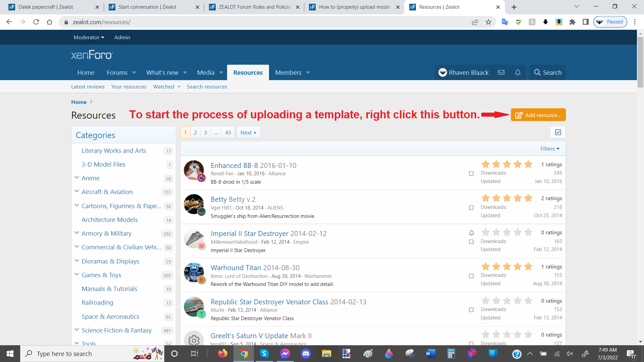Bookmark this page with the star icon
Image resolution: width=644 pixels, height=362 pixels.
point(488,22)
